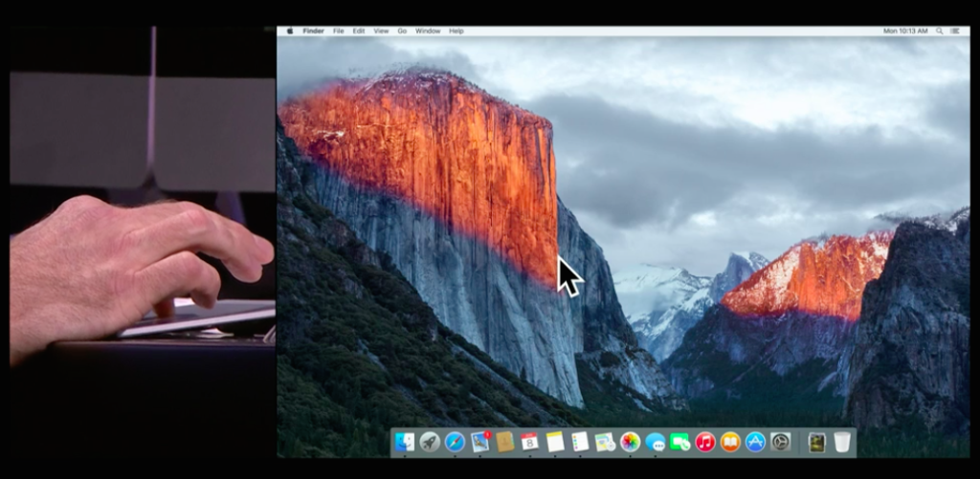Image resolution: width=980 pixels, height=479 pixels.
Task: Open the Calendar app icon
Action: tap(530, 442)
